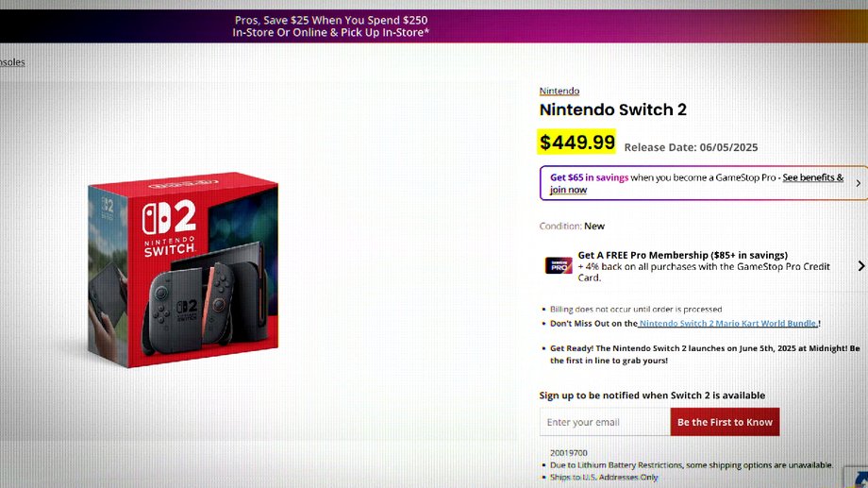The image size is (868, 488).
Task: Click the "Enter your email" field
Action: click(x=605, y=422)
